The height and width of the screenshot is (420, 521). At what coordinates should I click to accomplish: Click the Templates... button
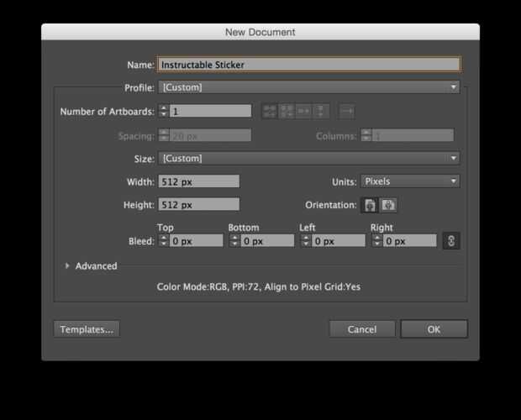(x=87, y=329)
